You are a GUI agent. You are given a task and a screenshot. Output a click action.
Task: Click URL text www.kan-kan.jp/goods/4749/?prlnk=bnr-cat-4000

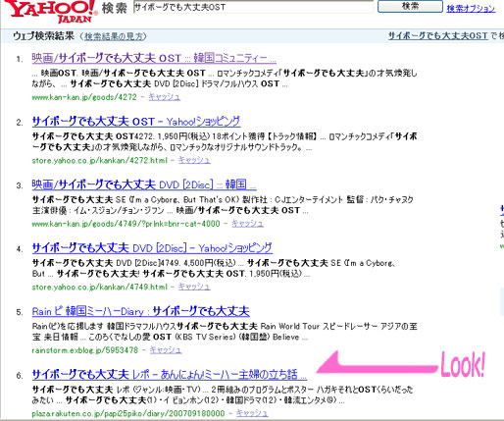coord(126,224)
